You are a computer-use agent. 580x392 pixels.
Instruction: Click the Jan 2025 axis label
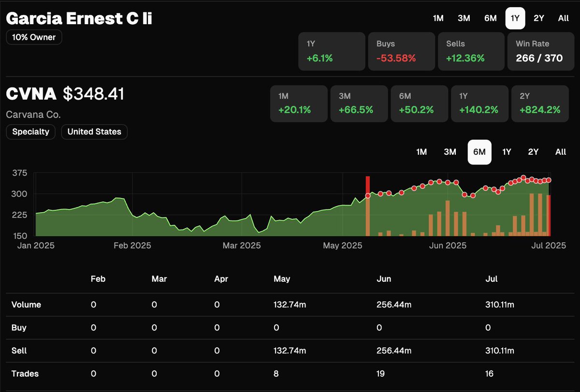pos(35,246)
